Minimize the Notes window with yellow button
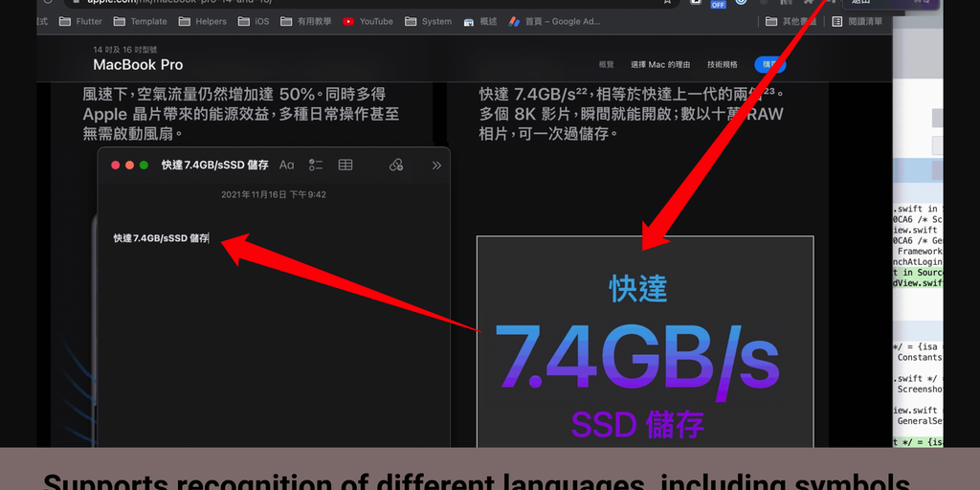 coord(129,165)
